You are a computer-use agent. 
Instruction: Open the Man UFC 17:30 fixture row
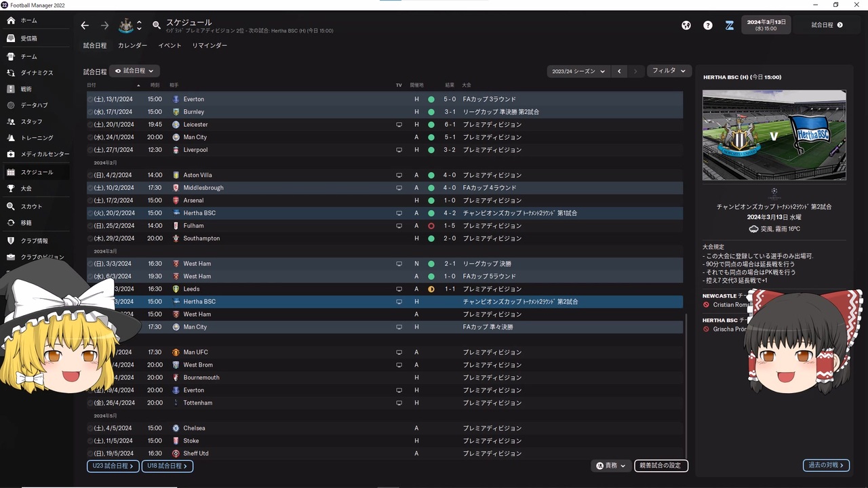coord(385,352)
